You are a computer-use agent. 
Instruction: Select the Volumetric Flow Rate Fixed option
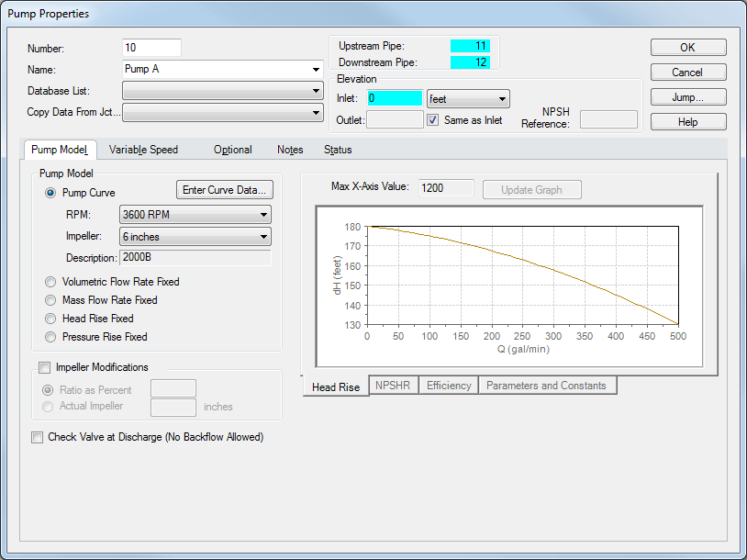click(51, 282)
